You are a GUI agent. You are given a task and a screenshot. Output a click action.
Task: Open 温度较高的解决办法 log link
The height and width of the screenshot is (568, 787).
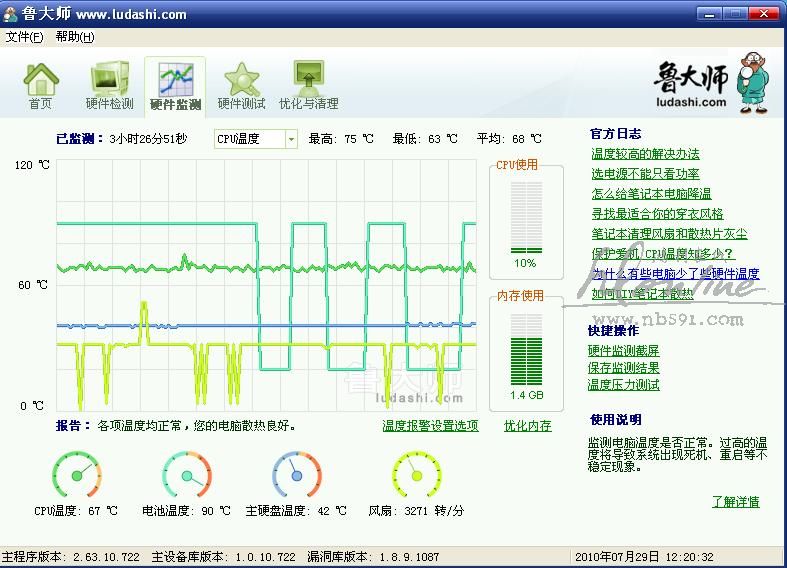pyautogui.click(x=645, y=154)
